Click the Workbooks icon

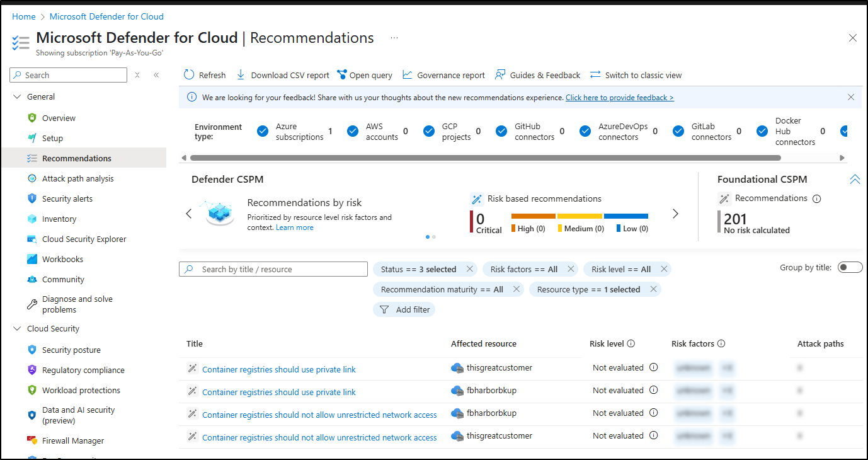(32, 259)
